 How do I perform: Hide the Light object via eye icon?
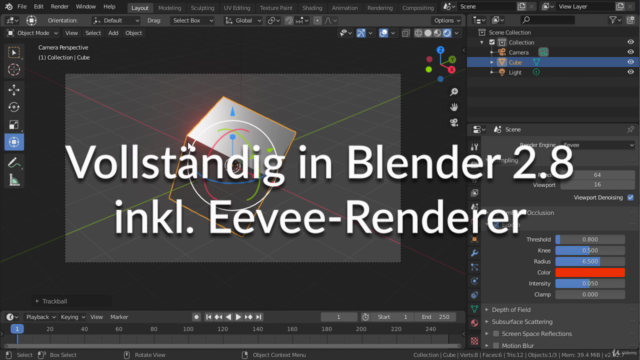[x=630, y=72]
